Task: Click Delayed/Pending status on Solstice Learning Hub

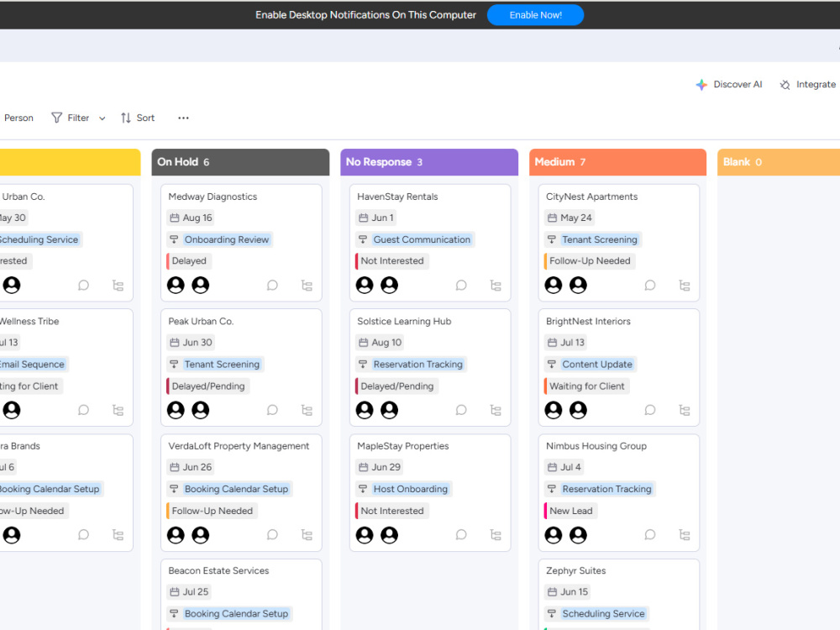Action: (396, 386)
